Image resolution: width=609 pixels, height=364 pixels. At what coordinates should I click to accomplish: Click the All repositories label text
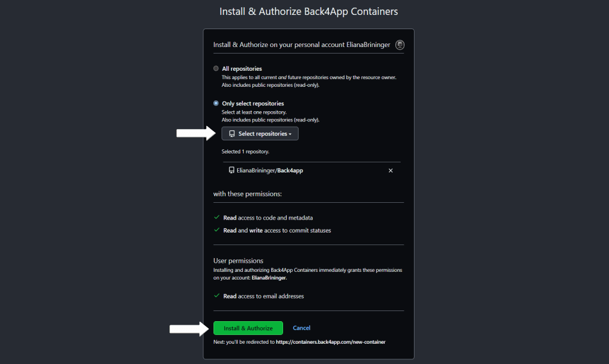pyautogui.click(x=242, y=69)
